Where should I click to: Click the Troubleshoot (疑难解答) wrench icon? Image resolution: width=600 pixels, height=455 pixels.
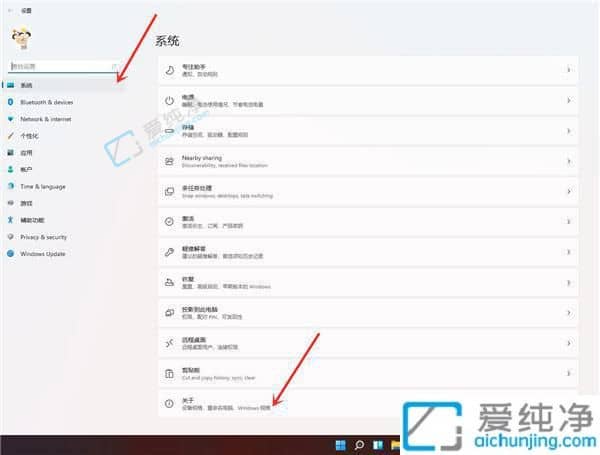pos(170,252)
